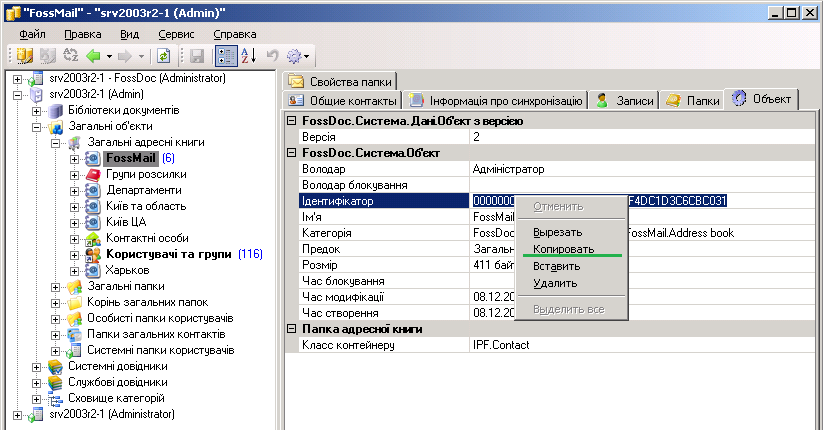
Task: Open the gear settings dropdown arrow
Action: coord(308,56)
